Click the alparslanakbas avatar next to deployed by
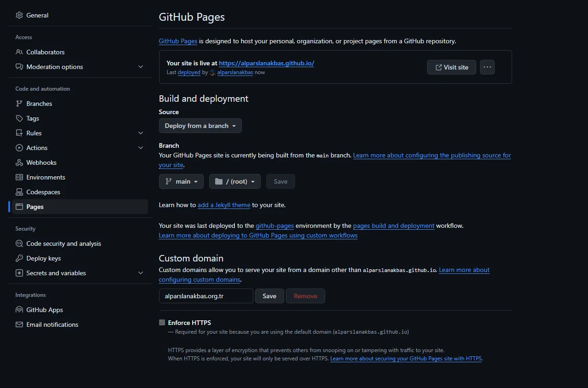 pyautogui.click(x=212, y=73)
